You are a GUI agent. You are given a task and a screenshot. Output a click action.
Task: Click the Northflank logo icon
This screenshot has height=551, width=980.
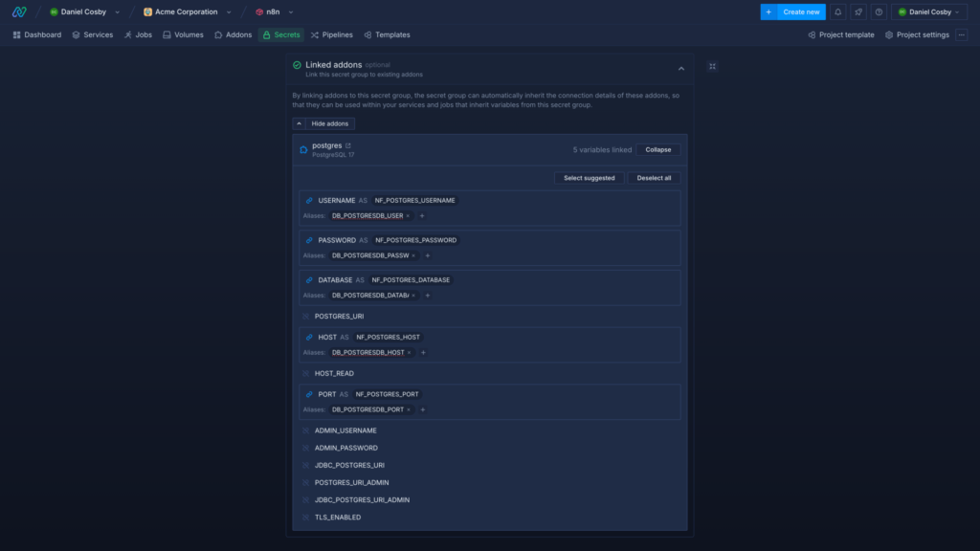pos(19,12)
